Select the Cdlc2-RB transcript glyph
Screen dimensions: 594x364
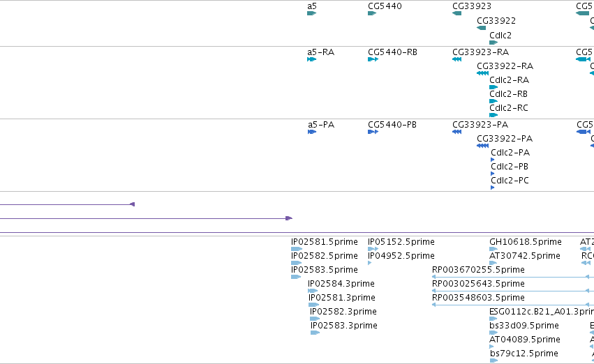(x=493, y=101)
